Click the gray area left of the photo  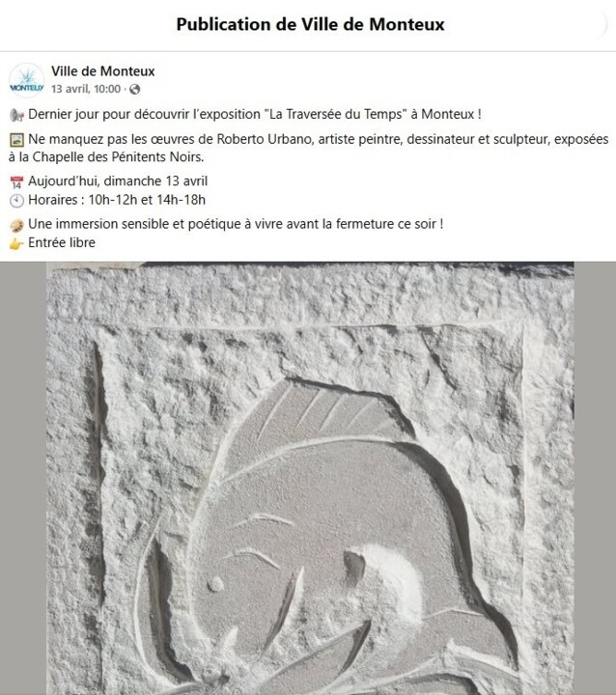pos(23,478)
